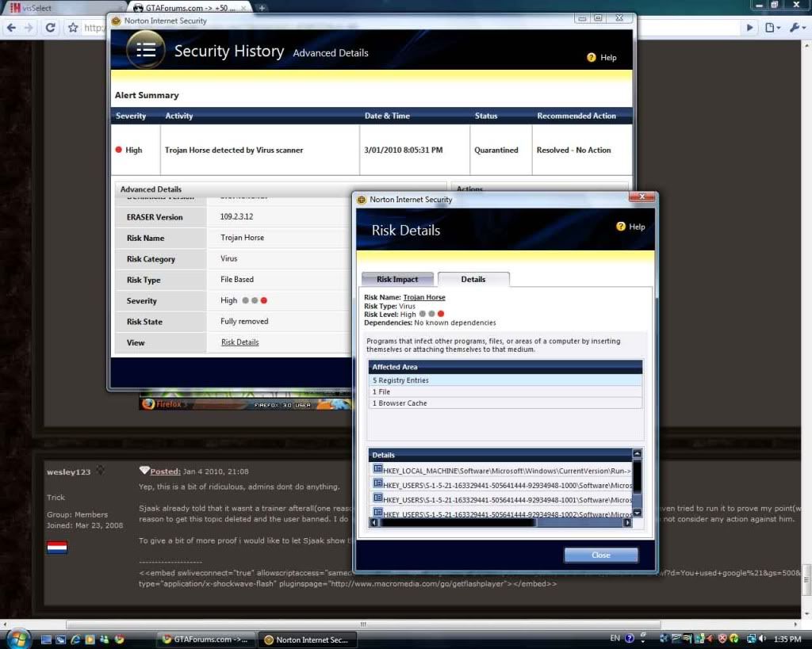Click the Close button in Risk Details
Screen dimensions: 812x649
click(x=600, y=555)
